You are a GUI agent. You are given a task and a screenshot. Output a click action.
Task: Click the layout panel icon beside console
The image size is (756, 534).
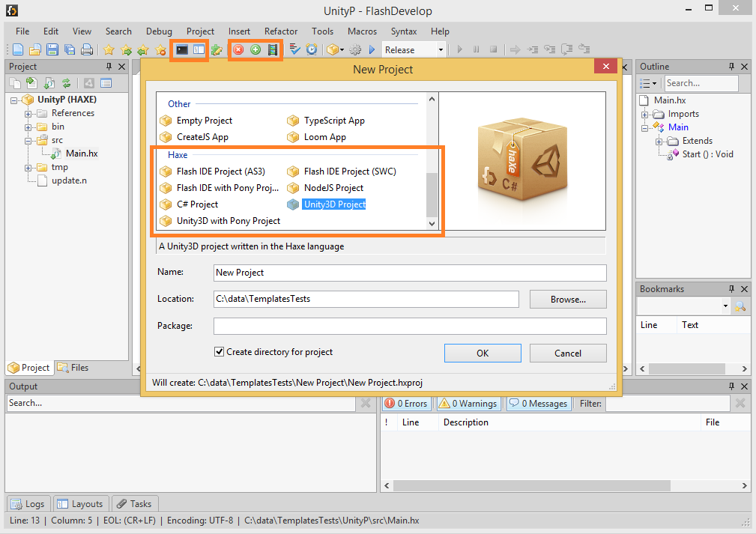199,49
